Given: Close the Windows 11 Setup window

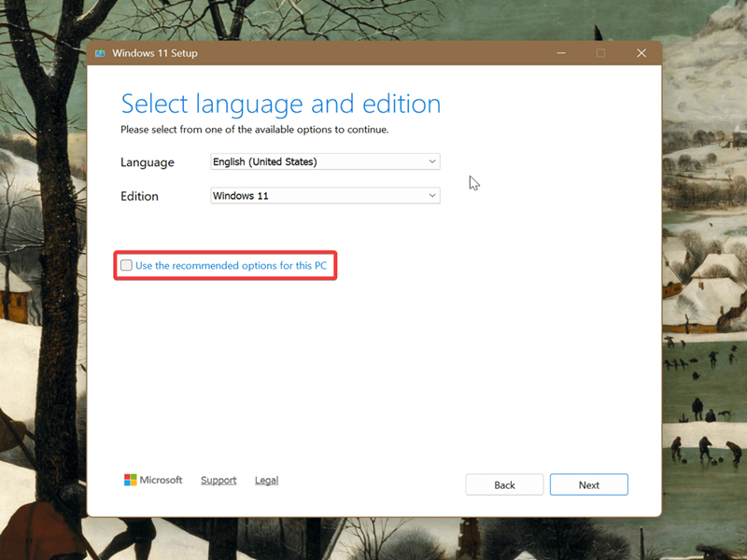Looking at the screenshot, I should (x=641, y=53).
